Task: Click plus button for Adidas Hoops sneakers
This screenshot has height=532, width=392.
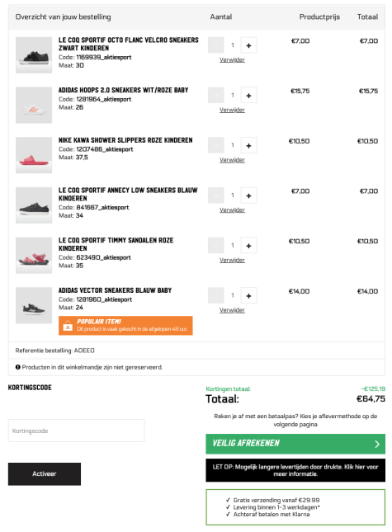Action: pos(248,96)
